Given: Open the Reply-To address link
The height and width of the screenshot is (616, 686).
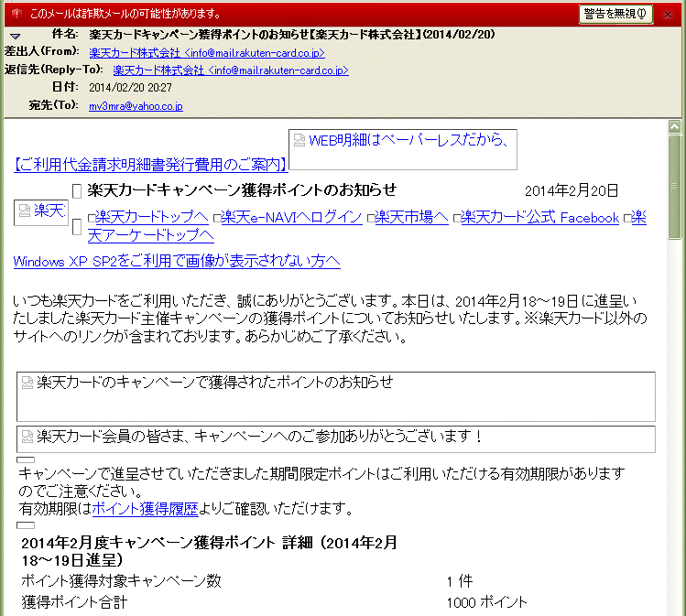Looking at the screenshot, I should click(x=231, y=70).
